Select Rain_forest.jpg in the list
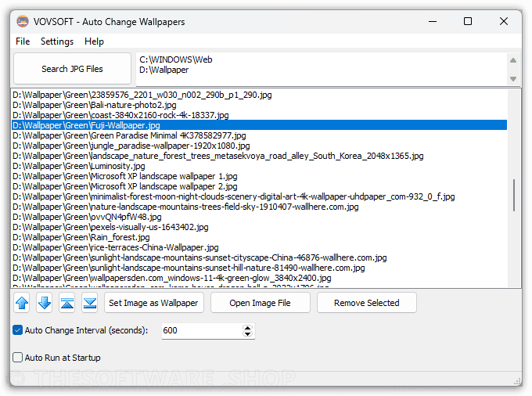Viewport: 532px width, 396px height. pyautogui.click(x=260, y=237)
